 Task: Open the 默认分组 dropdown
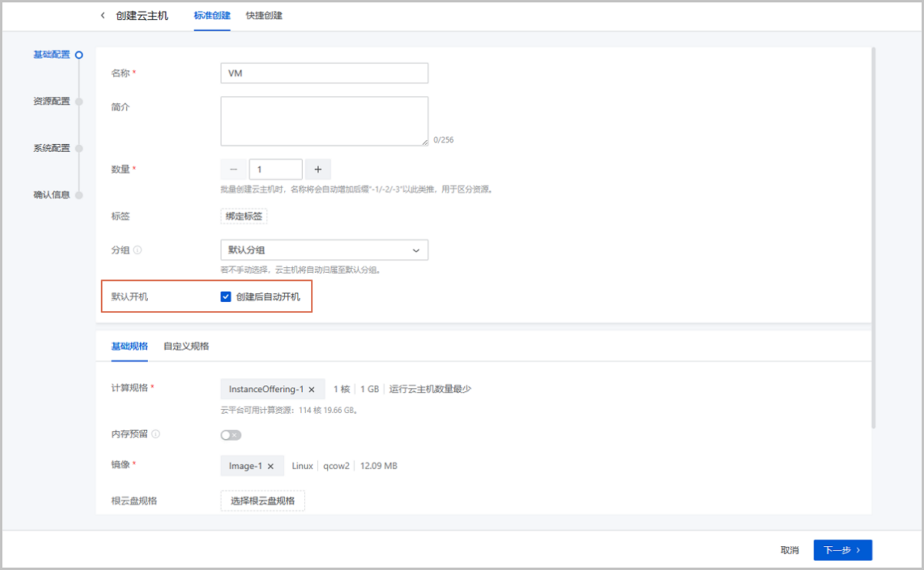pos(324,250)
